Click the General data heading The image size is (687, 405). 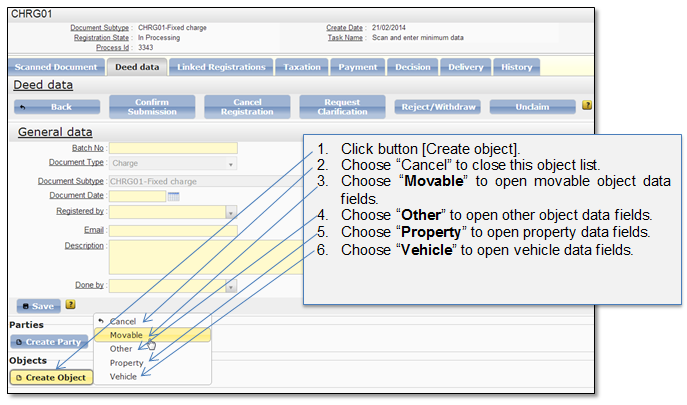point(55,132)
